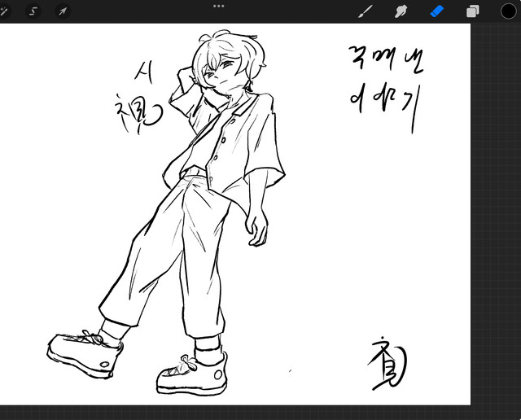This screenshot has height=420, width=521.
Task: Open the Adjustments magic wand menu
Action: [x=4, y=11]
